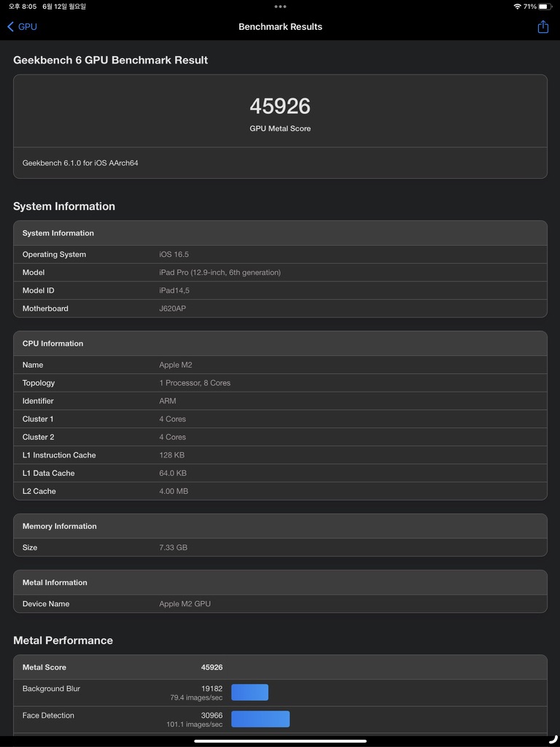Tap the Metal Performance heading
Image resolution: width=560 pixels, height=747 pixels.
point(63,640)
